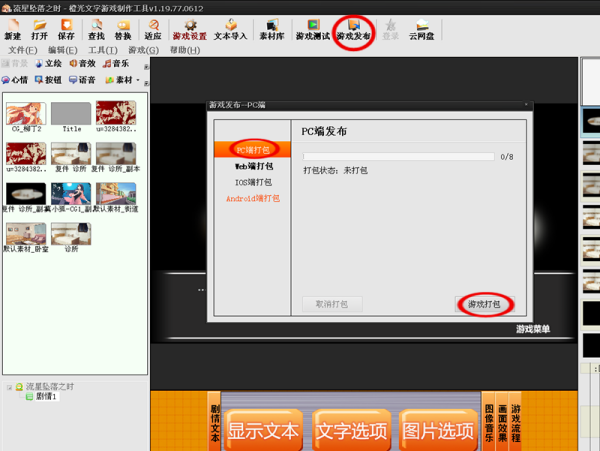Screen dimensions: 600x451
Task: Start 游戏测试 game test
Action: tap(313, 29)
